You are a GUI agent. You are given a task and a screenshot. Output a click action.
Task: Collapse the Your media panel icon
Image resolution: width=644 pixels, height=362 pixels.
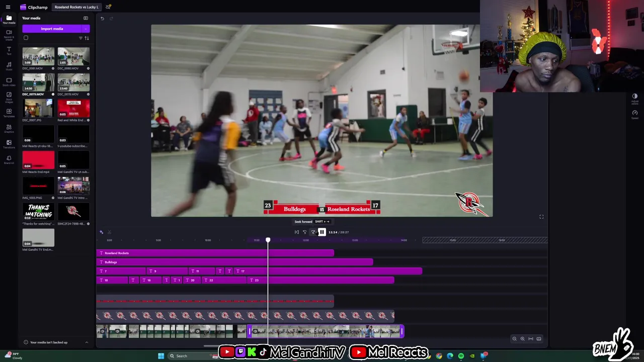click(x=86, y=18)
